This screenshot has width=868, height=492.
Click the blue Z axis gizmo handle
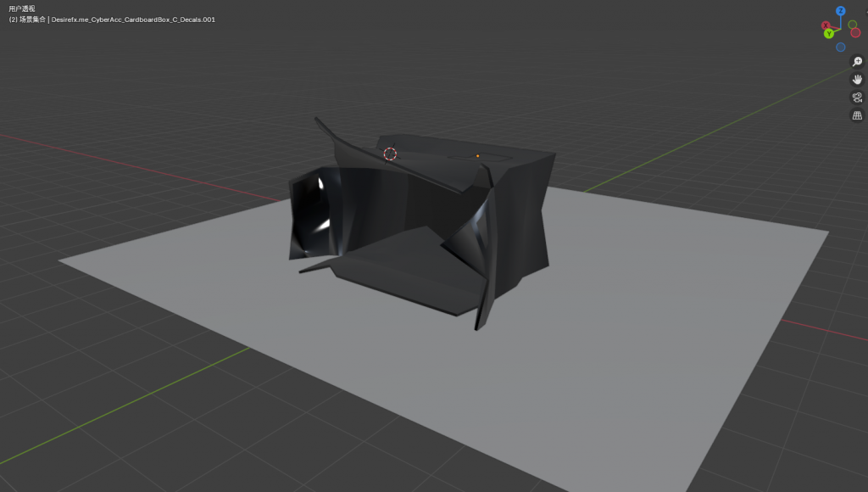coord(840,11)
